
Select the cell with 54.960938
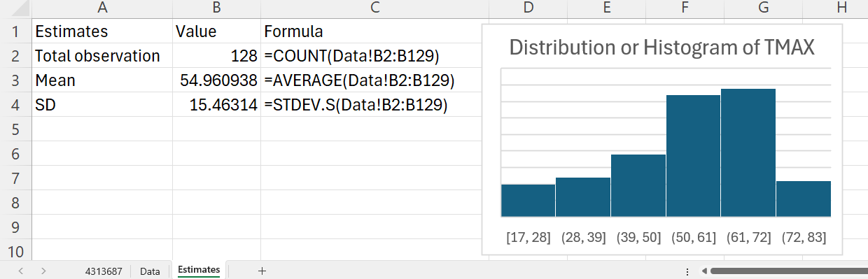coord(216,80)
